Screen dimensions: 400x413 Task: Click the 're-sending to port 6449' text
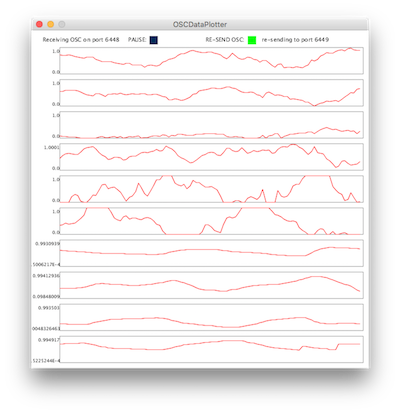tap(295, 40)
